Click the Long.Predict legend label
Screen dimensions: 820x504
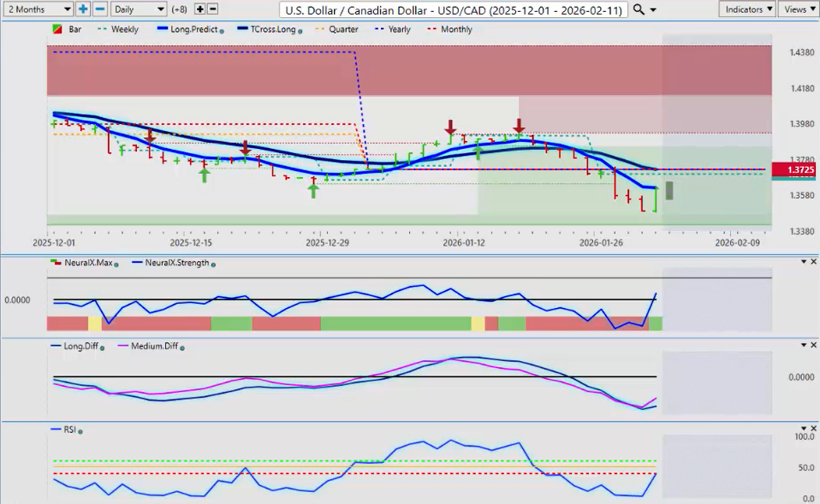point(193,29)
